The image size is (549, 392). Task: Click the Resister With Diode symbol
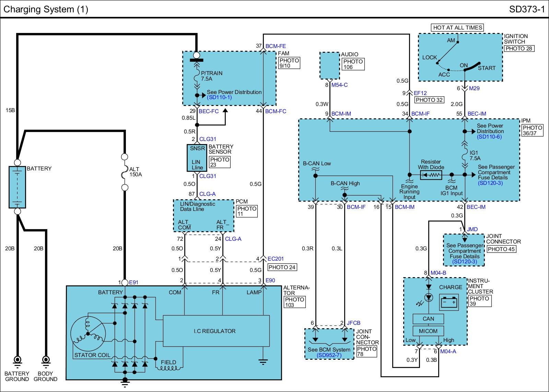pyautogui.click(x=431, y=175)
